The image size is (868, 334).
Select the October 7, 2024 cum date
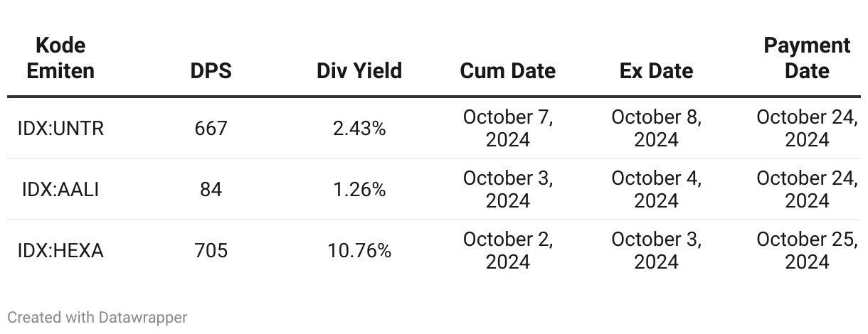point(508,129)
